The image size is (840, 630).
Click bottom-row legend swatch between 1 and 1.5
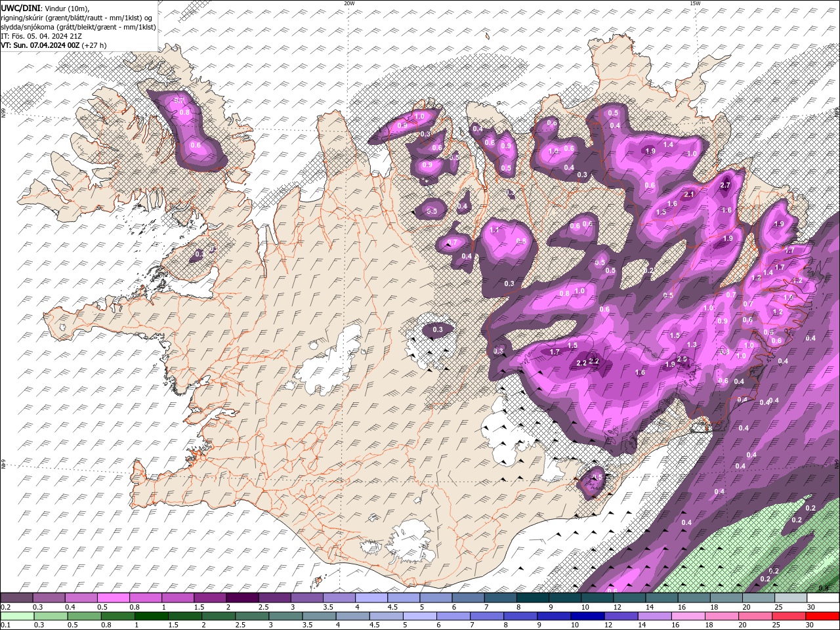pos(152,616)
